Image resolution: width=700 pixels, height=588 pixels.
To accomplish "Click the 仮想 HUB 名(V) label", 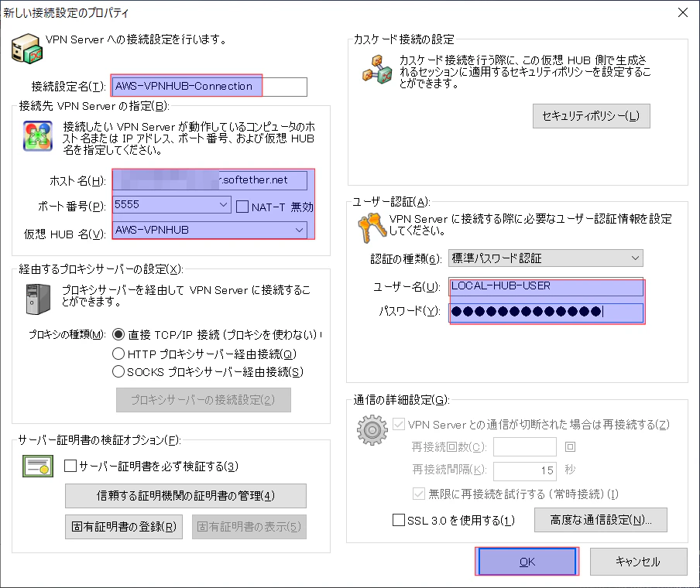I will click(x=65, y=234).
